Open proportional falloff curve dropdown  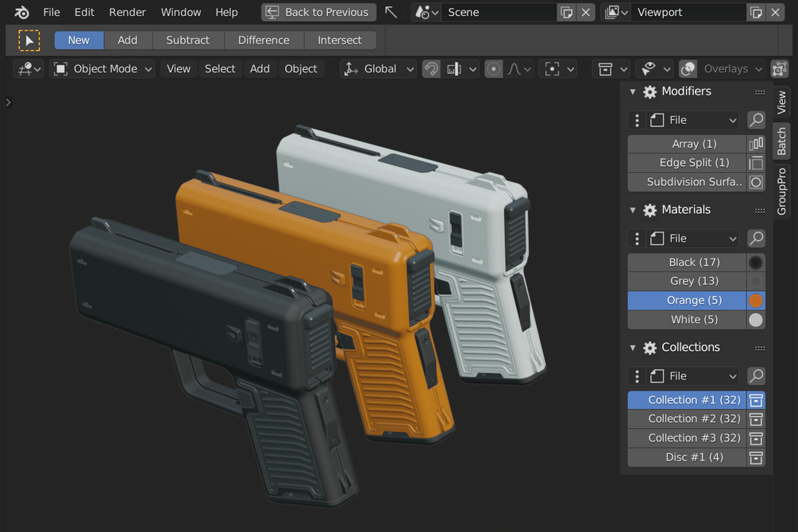tap(519, 69)
